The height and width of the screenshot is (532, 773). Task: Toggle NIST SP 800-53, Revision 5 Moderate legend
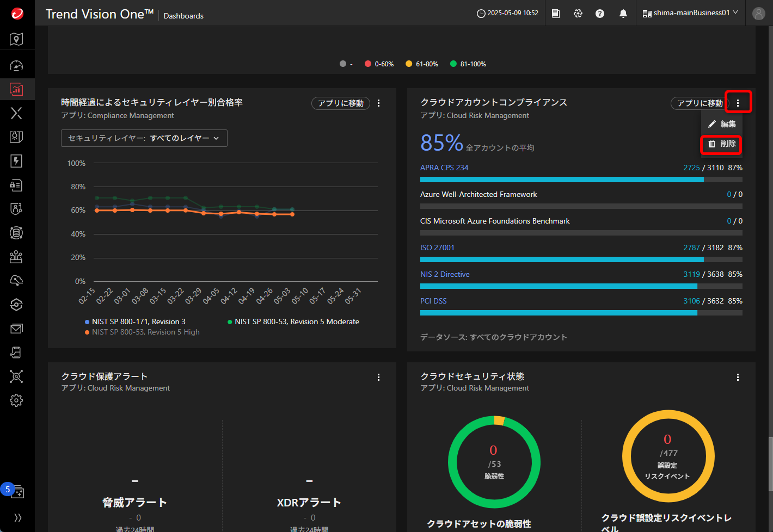[293, 322]
